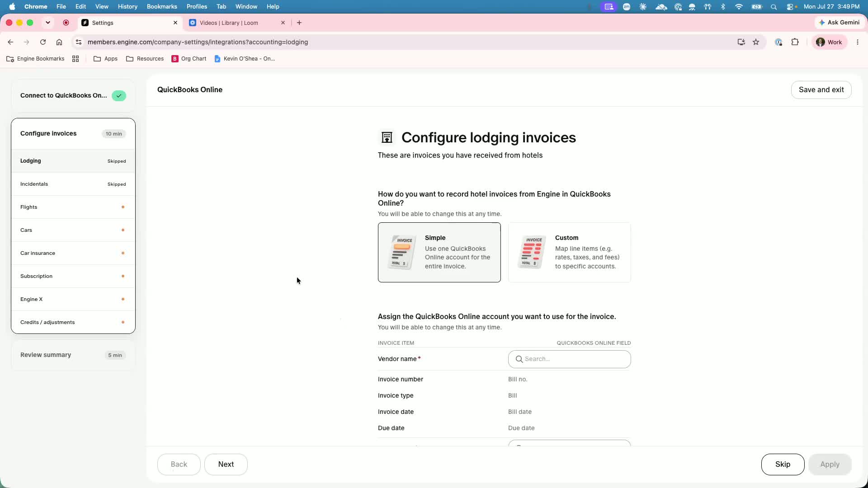View site information icon in address bar

coord(79,42)
